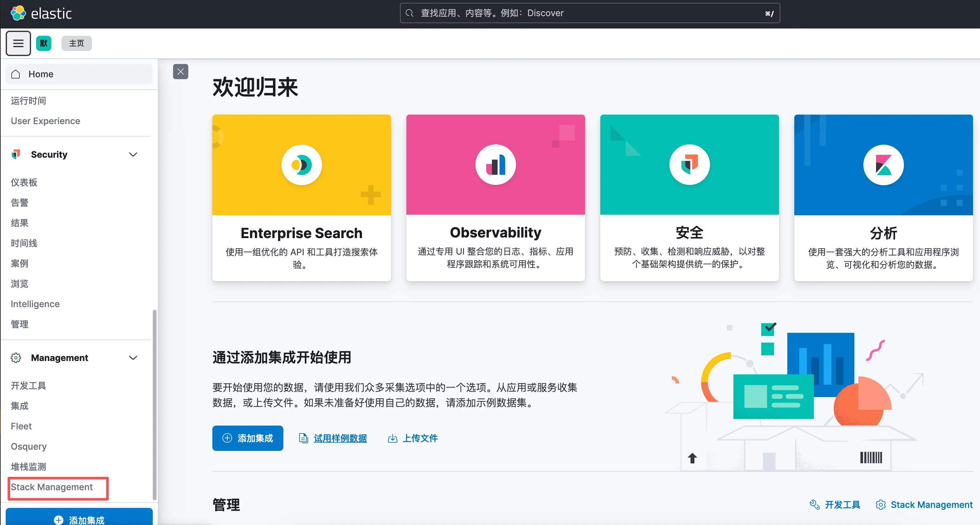The width and height of the screenshot is (980, 525).
Task: Click the Management gear icon in sidebar
Action: tap(16, 357)
